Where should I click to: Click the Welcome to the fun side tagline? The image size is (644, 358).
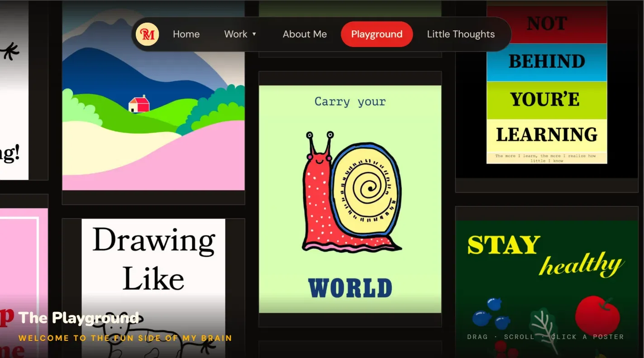pyautogui.click(x=125, y=338)
